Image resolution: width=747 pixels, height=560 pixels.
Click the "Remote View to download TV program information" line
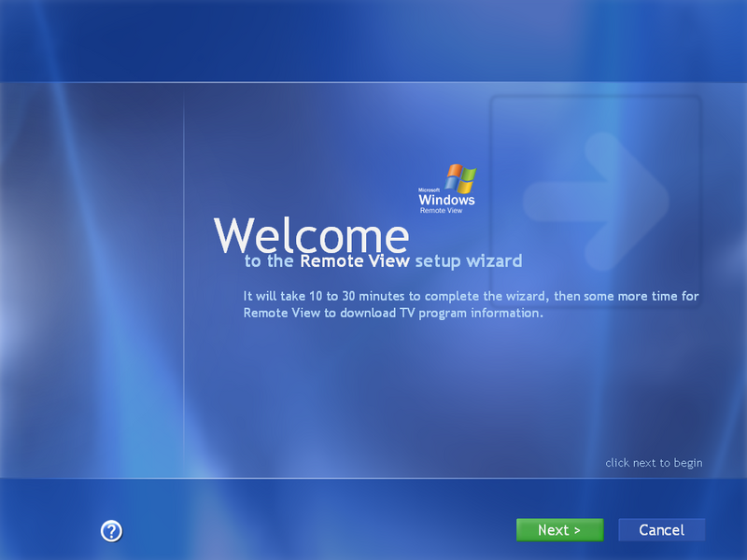pyautogui.click(x=393, y=313)
